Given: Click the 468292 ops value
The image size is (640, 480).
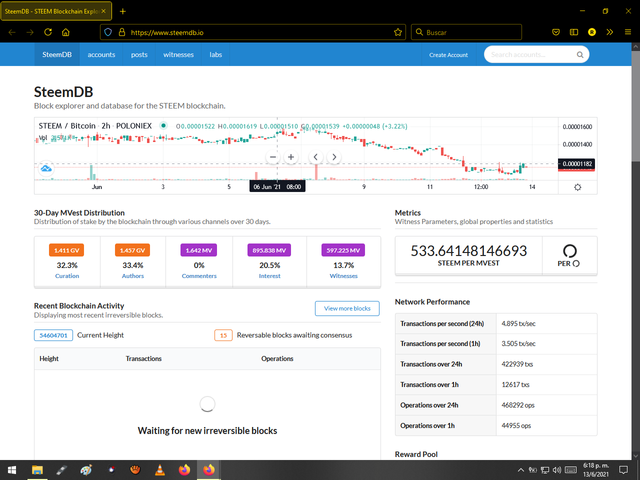Looking at the screenshot, I should pyautogui.click(x=518, y=405).
